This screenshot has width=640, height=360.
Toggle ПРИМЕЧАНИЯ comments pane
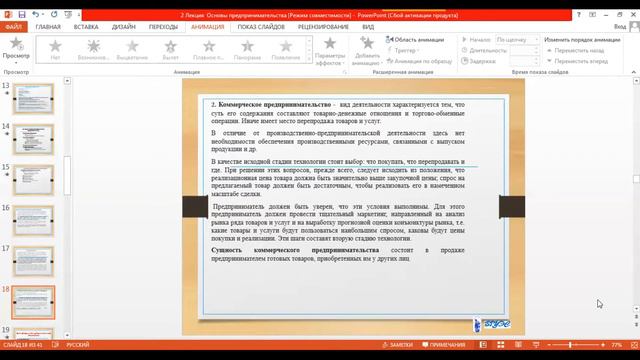click(444, 345)
